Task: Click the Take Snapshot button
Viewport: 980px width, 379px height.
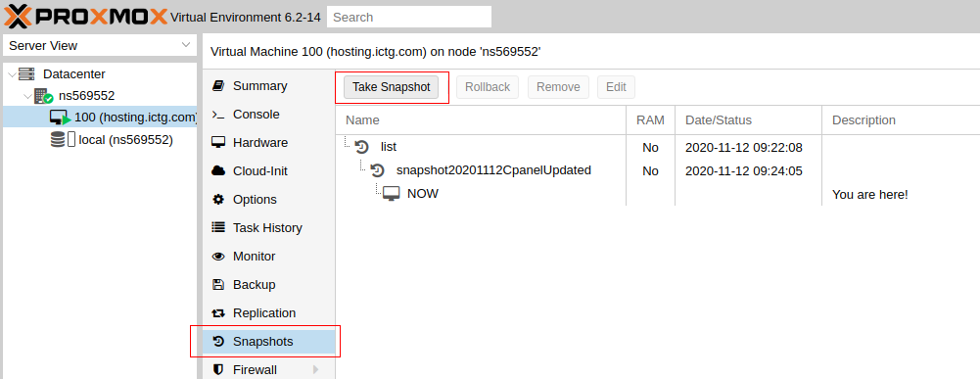Action: [392, 87]
